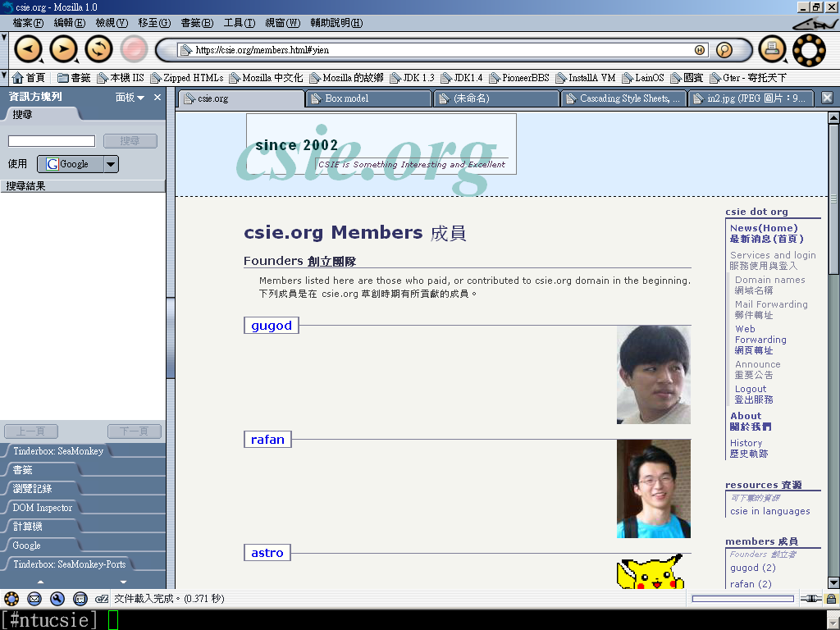Go back with the Back arrow button
This screenshot has width=840, height=630.
[x=27, y=49]
